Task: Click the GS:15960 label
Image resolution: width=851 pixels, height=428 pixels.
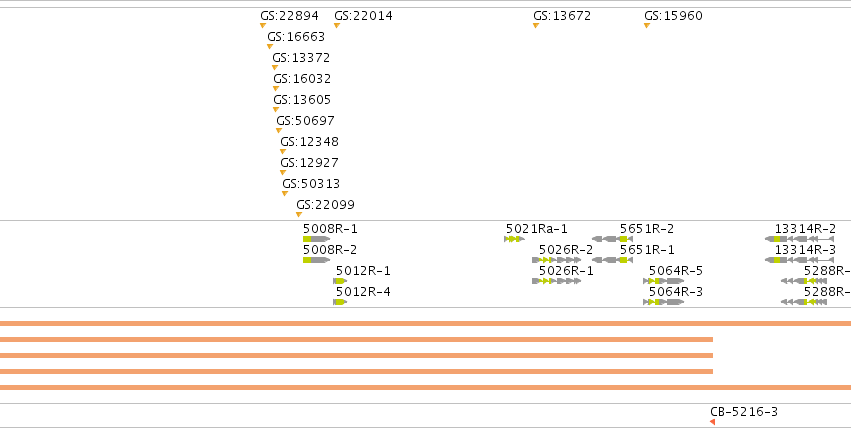Action: [x=674, y=16]
